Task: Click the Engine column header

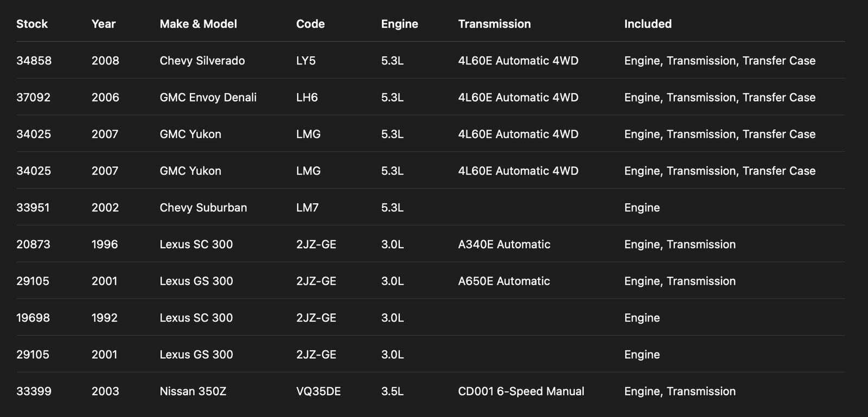Action: pyautogui.click(x=399, y=24)
